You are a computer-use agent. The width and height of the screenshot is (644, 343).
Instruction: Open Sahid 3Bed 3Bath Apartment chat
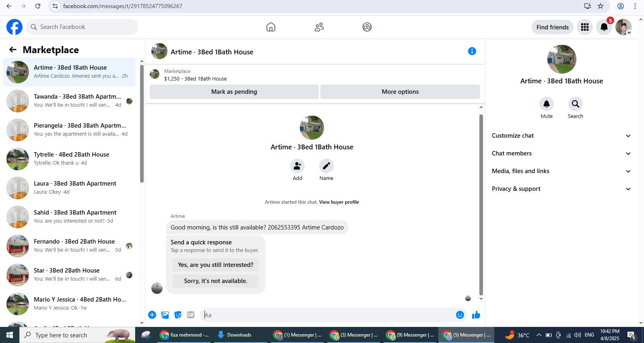click(69, 217)
